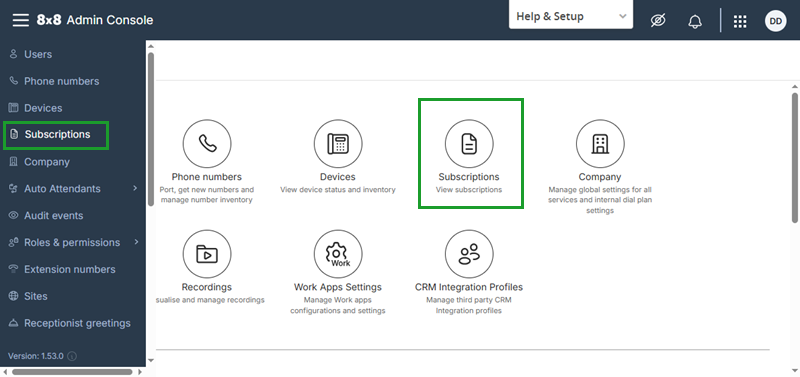The height and width of the screenshot is (377, 800).
Task: Click the Subscriptions sidebar document icon
Action: tap(14, 135)
